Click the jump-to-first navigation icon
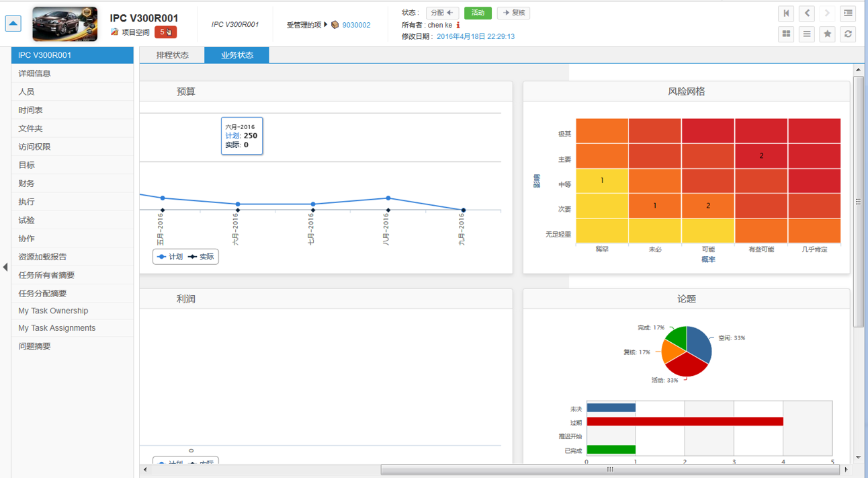 coord(786,13)
